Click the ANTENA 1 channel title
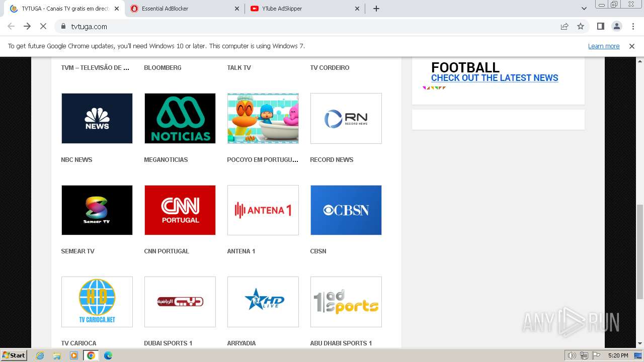Image resolution: width=644 pixels, height=362 pixels. pyautogui.click(x=241, y=251)
